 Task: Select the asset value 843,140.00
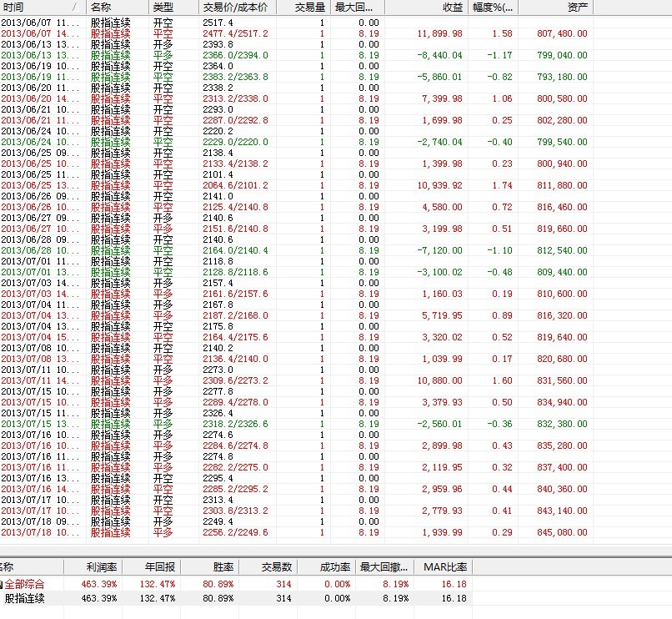tap(562, 511)
